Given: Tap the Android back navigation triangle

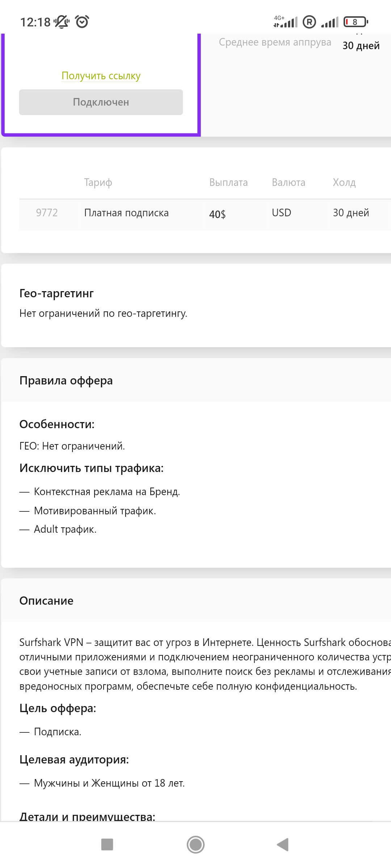Looking at the screenshot, I should (283, 844).
